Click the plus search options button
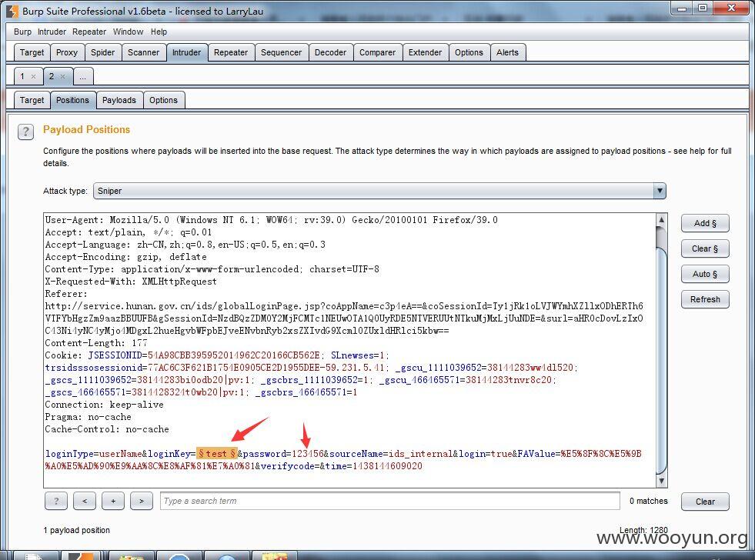 113,502
